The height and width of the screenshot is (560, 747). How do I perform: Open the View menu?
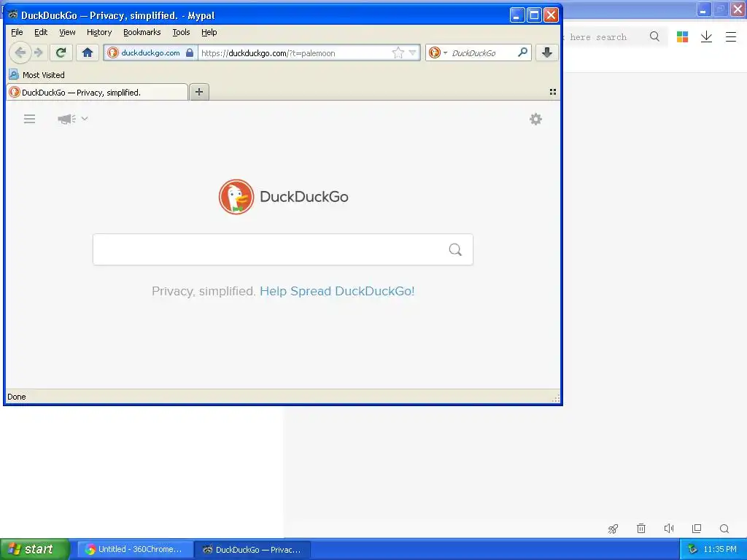(x=67, y=32)
